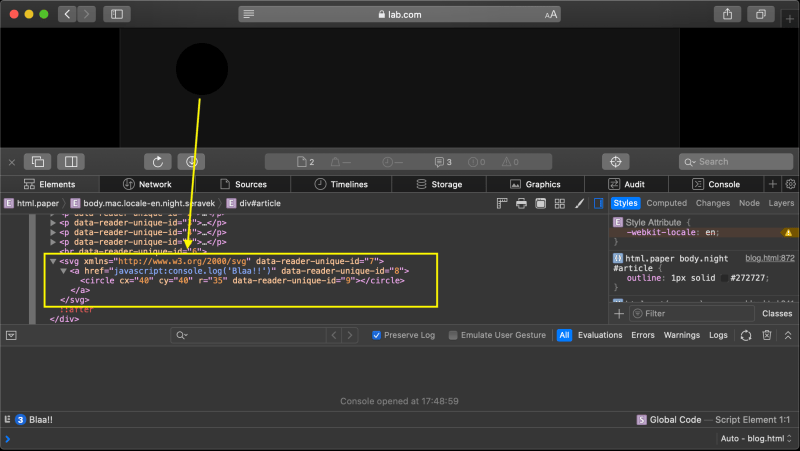Image resolution: width=800 pixels, height=451 pixels.
Task: Open the Sources tab
Action: point(243,184)
